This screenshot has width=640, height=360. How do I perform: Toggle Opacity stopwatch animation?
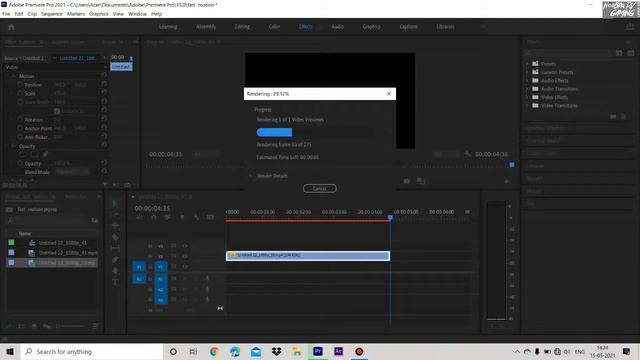click(x=20, y=163)
